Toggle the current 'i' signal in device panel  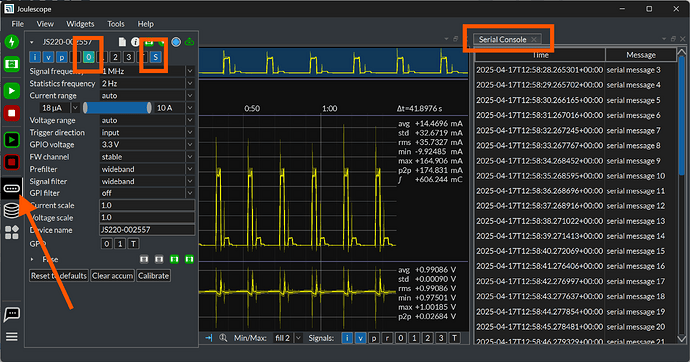pyautogui.click(x=35, y=57)
